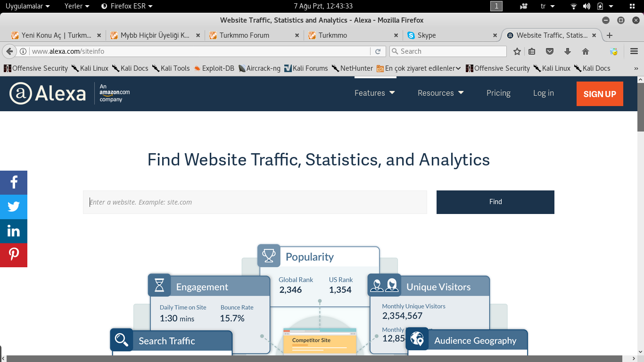Click the page vertical scrollbar thumb
The width and height of the screenshot is (644, 362).
tap(641, 107)
